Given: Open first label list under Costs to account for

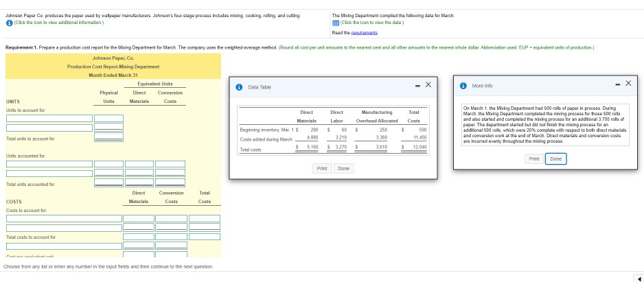Looking at the screenshot, I should 64,218.
